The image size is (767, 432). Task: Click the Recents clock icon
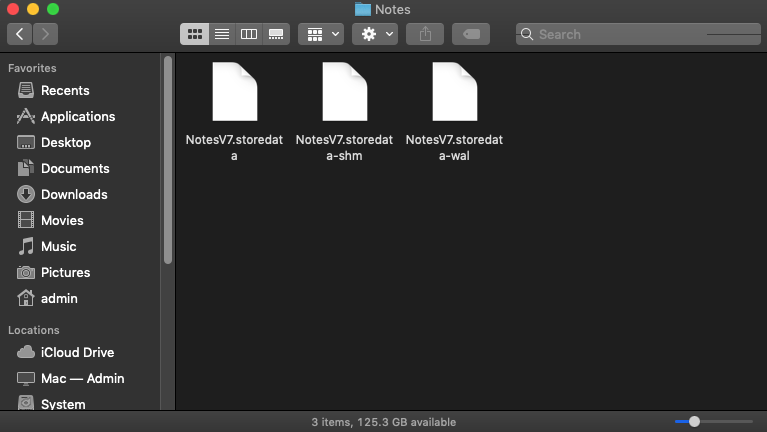[x=26, y=90]
